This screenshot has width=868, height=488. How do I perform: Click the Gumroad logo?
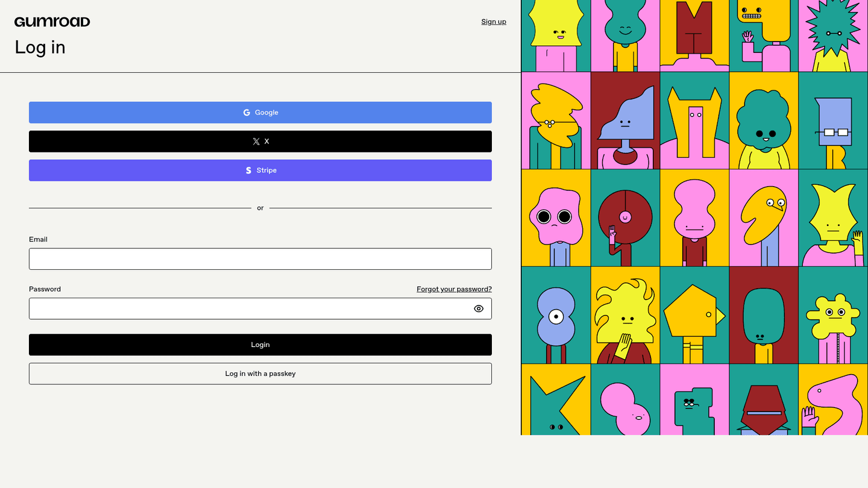(52, 22)
